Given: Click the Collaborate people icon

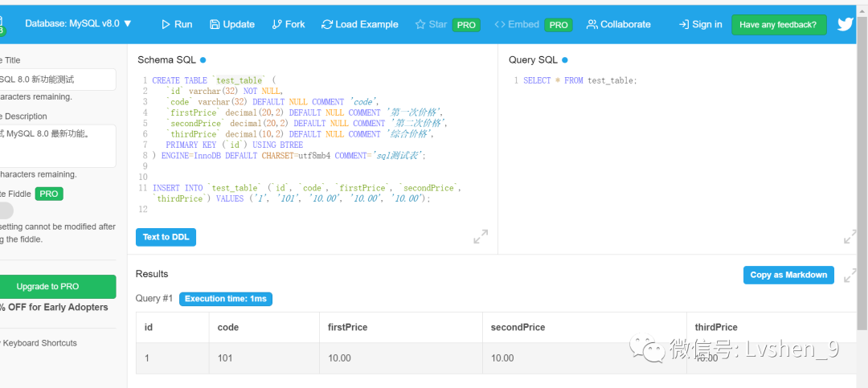Looking at the screenshot, I should click(x=592, y=24).
